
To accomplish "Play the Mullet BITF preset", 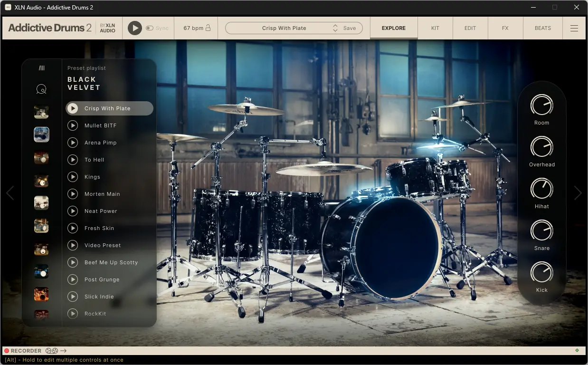I will [73, 125].
